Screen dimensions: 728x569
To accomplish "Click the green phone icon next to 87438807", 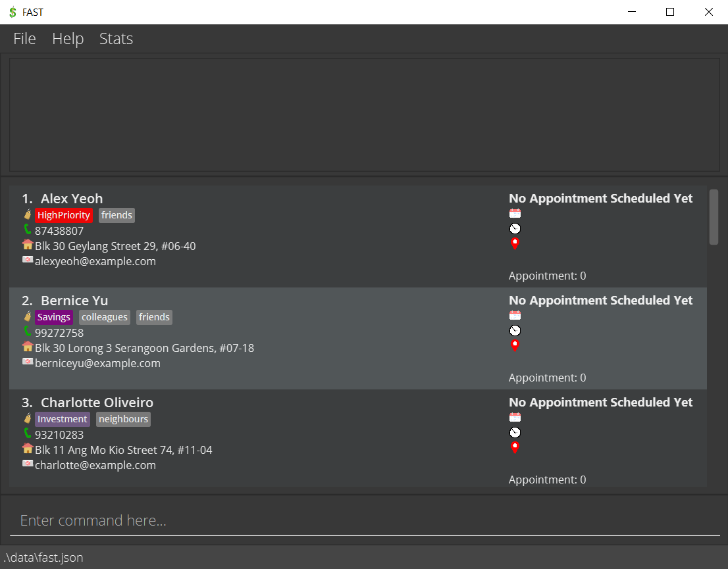I will [x=28, y=230].
